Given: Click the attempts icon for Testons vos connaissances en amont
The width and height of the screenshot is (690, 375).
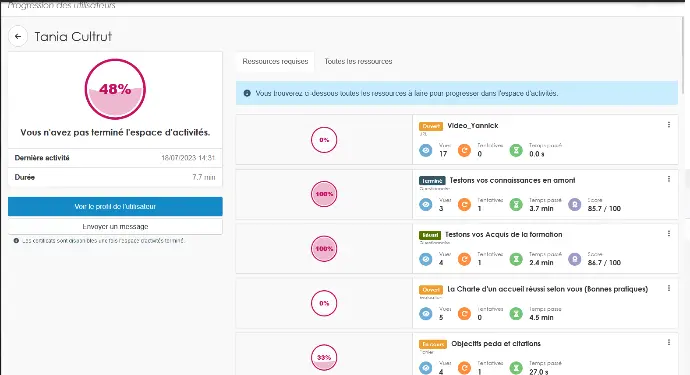Looking at the screenshot, I should pos(464,205).
